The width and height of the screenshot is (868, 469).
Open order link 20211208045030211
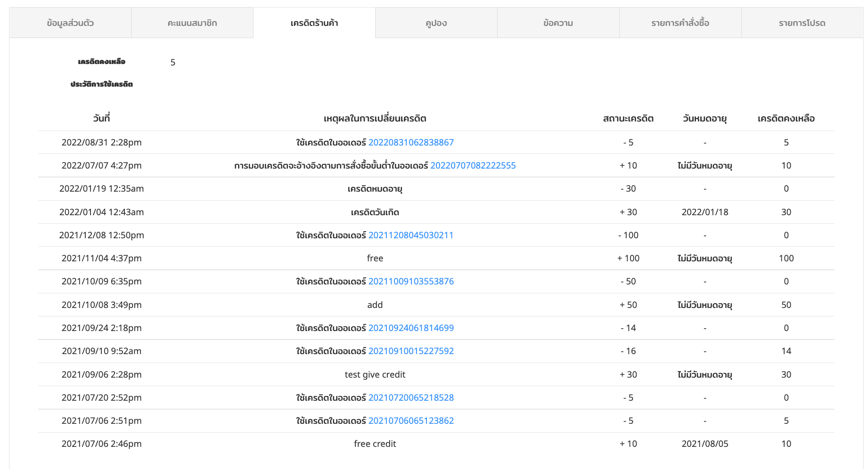tap(411, 235)
